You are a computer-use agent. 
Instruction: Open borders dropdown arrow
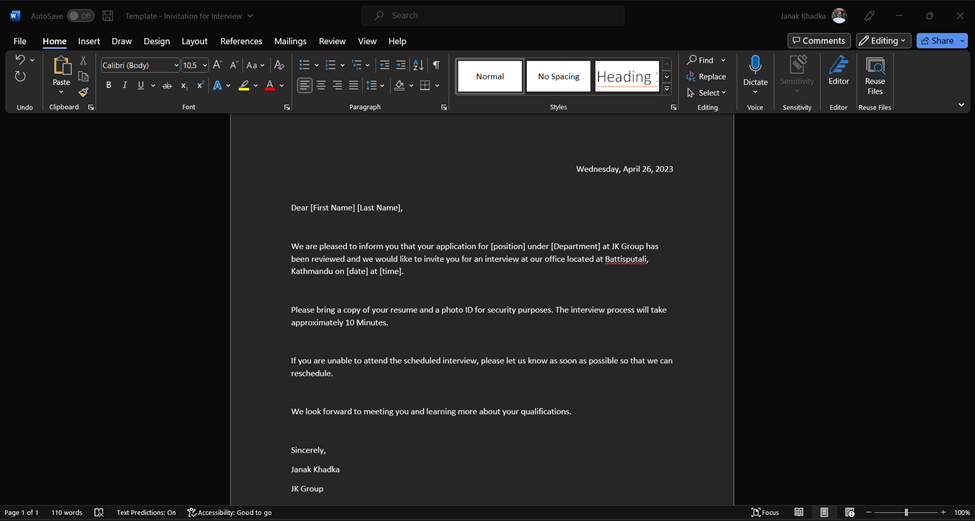tap(437, 85)
